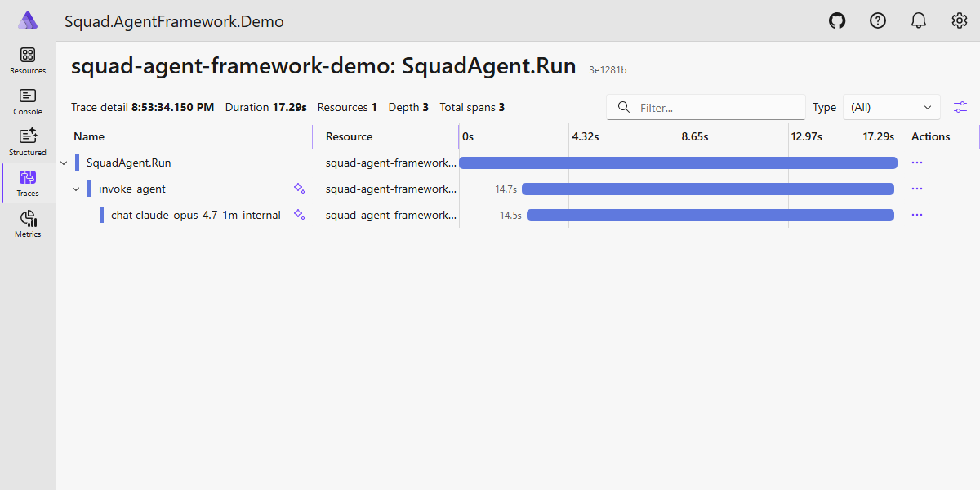The width and height of the screenshot is (980, 490).
Task: Click the Resource column header
Action: [x=349, y=136]
